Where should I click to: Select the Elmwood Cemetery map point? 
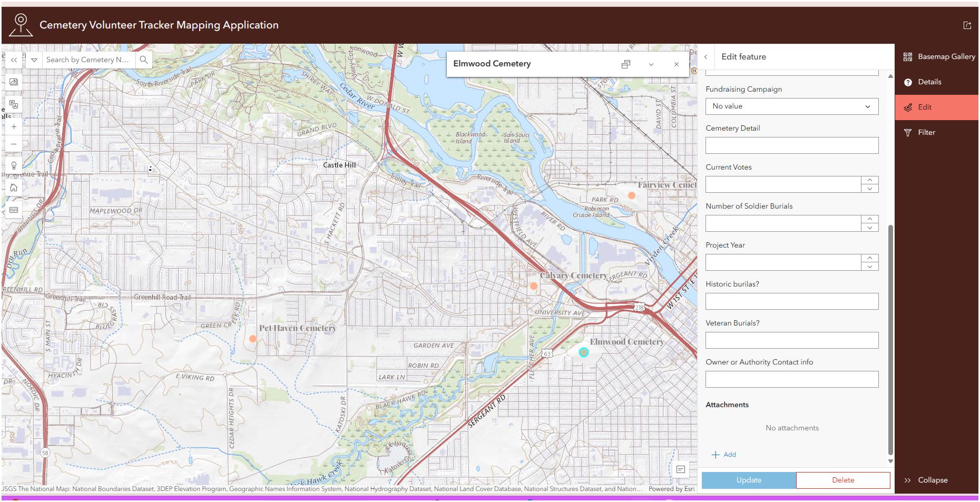click(584, 352)
